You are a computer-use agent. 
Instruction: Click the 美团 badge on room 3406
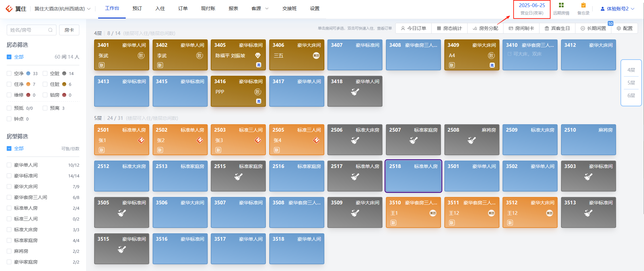(316, 56)
